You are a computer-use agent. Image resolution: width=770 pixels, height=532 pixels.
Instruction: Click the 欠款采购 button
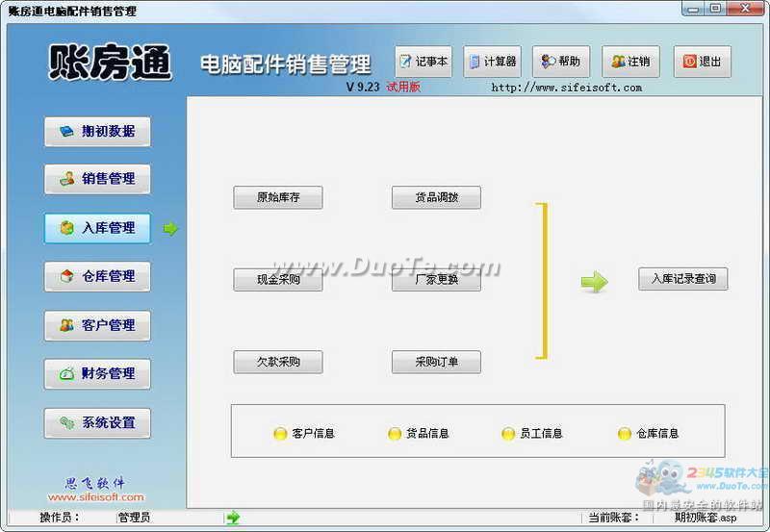pos(278,362)
